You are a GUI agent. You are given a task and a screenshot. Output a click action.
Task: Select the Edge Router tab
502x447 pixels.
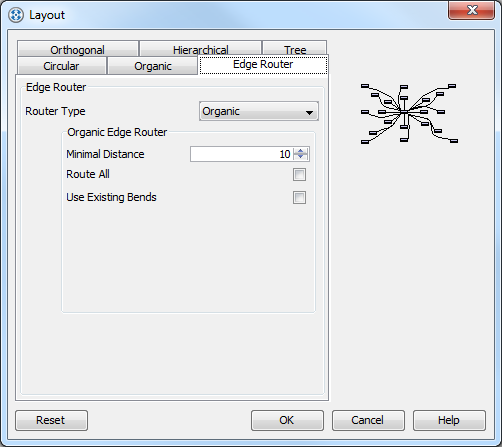tap(263, 64)
